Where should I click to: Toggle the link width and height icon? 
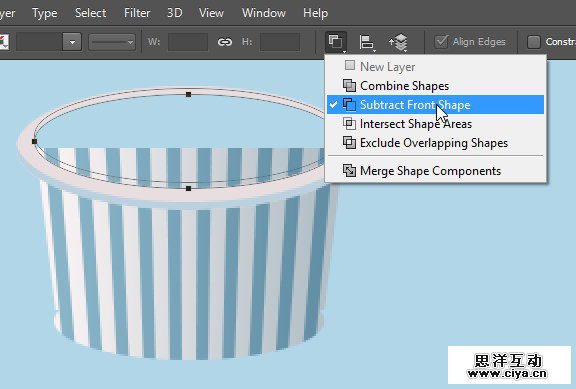tap(224, 42)
